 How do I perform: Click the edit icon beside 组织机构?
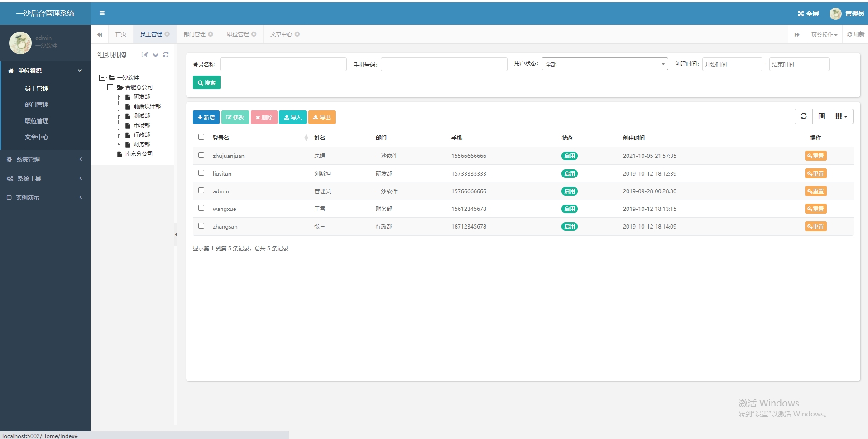[x=145, y=55]
